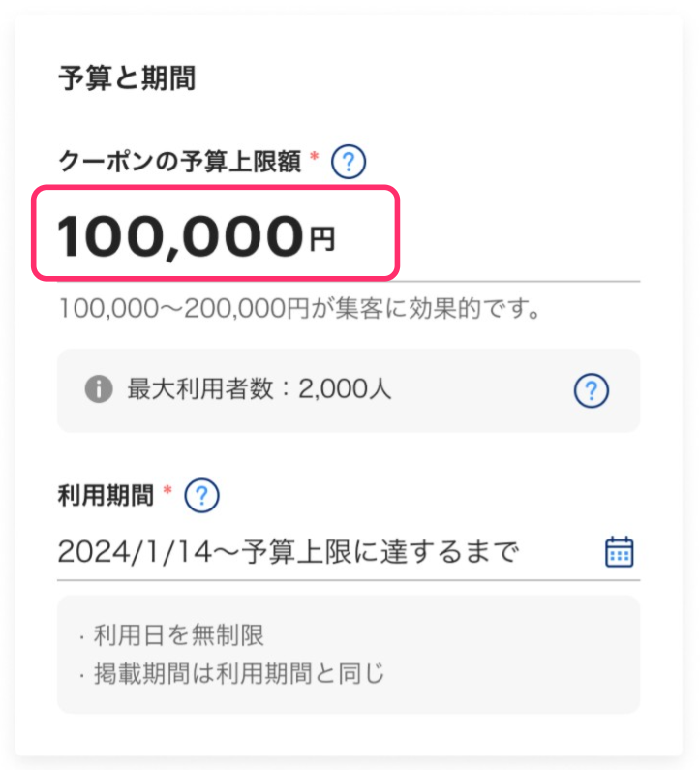
Task: Click the 円 unit in budget field
Action: tap(321, 239)
